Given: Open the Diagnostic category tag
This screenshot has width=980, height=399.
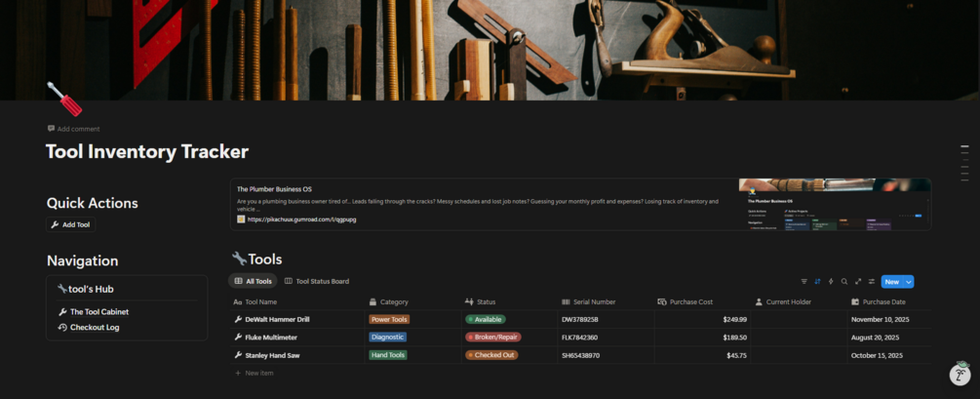Looking at the screenshot, I should pyautogui.click(x=387, y=338).
